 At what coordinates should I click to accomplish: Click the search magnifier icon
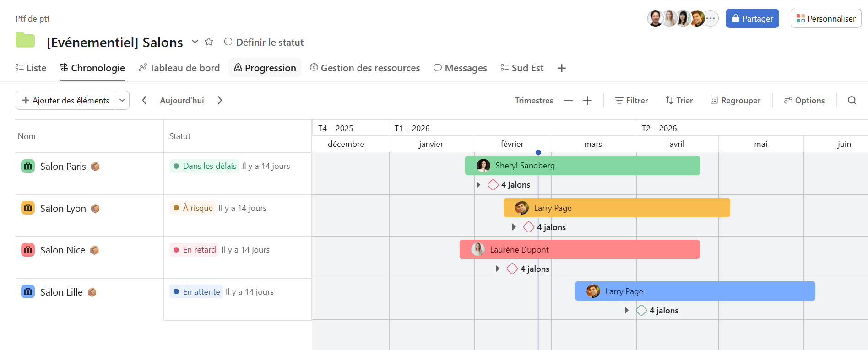pyautogui.click(x=852, y=101)
